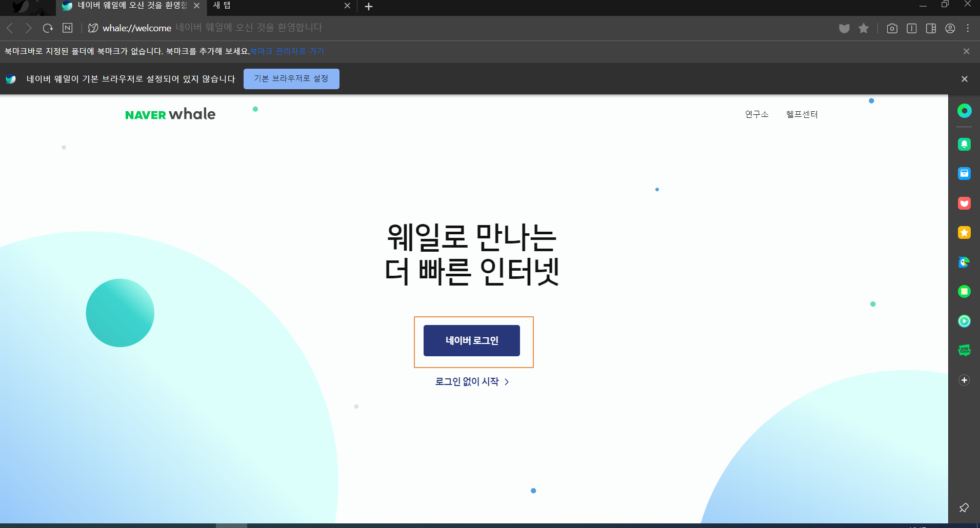Screen dimensions: 980x528
Task: Go back to previous page
Action: pyautogui.click(x=10, y=28)
